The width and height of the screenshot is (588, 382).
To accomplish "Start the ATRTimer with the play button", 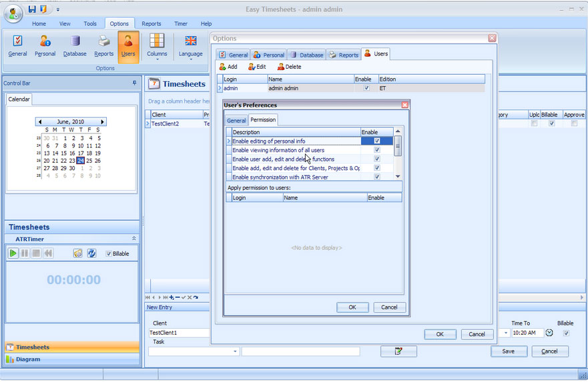I will click(13, 253).
